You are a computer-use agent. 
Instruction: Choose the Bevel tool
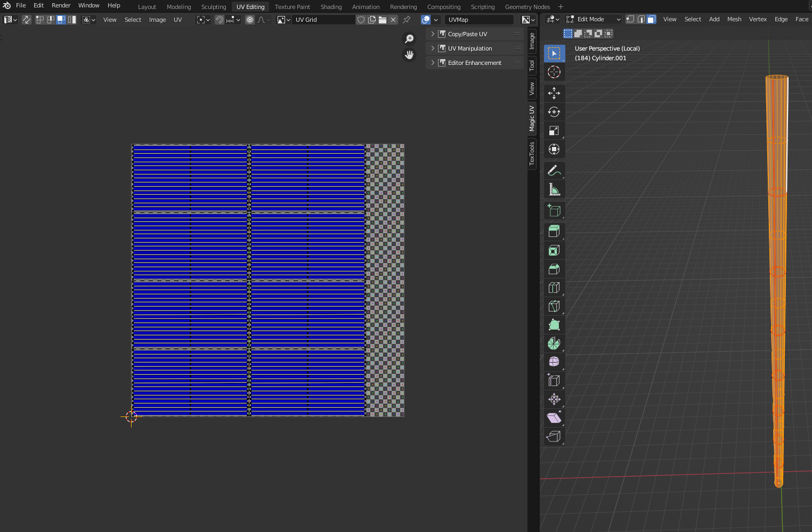pos(554,269)
